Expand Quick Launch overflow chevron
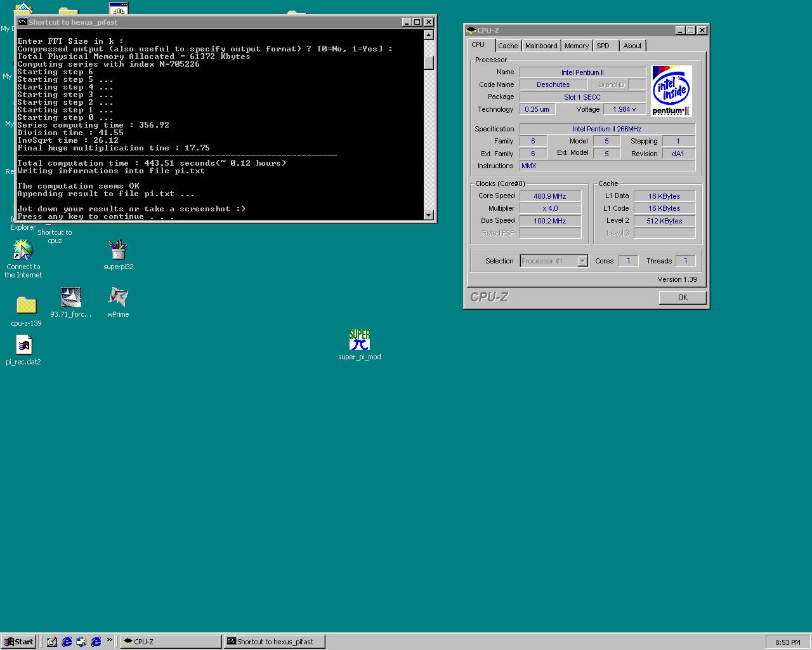 pyautogui.click(x=109, y=640)
